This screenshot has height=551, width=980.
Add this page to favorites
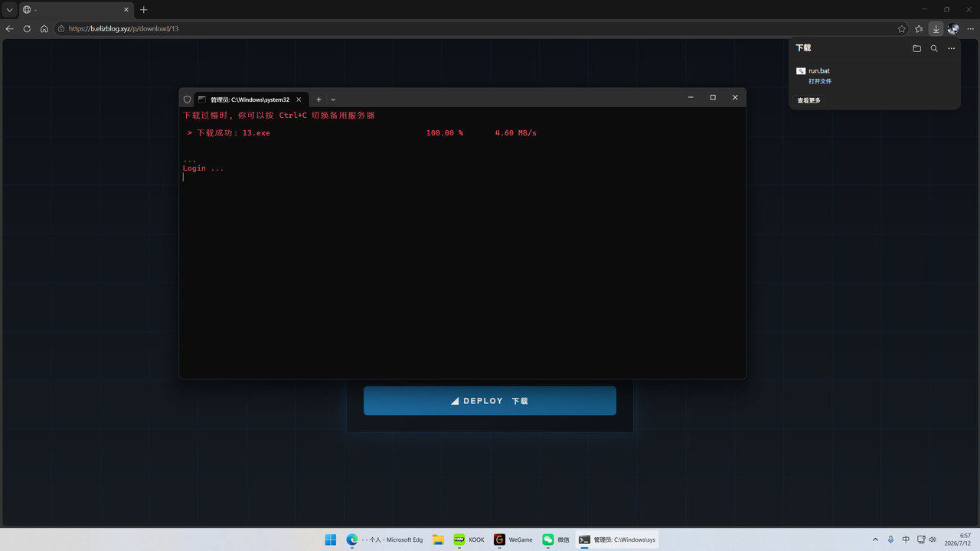tap(902, 28)
